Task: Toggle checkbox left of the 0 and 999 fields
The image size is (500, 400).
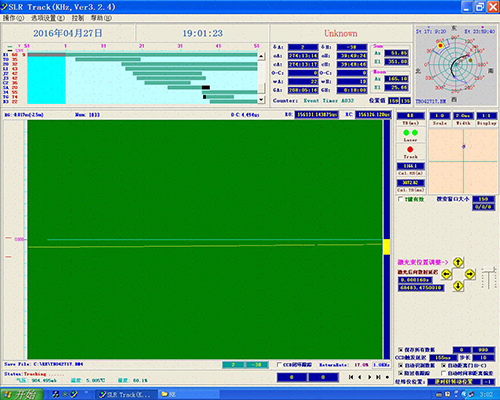Action: point(401,350)
